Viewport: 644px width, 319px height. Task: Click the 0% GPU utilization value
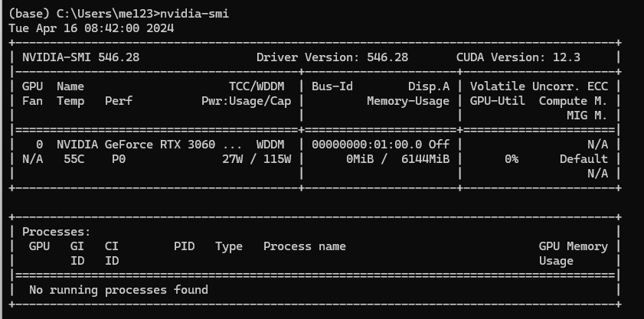pyautogui.click(x=512, y=159)
